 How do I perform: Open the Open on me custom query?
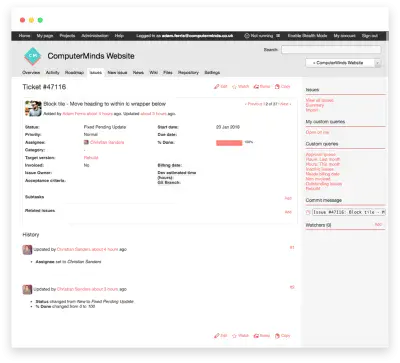coord(317,132)
